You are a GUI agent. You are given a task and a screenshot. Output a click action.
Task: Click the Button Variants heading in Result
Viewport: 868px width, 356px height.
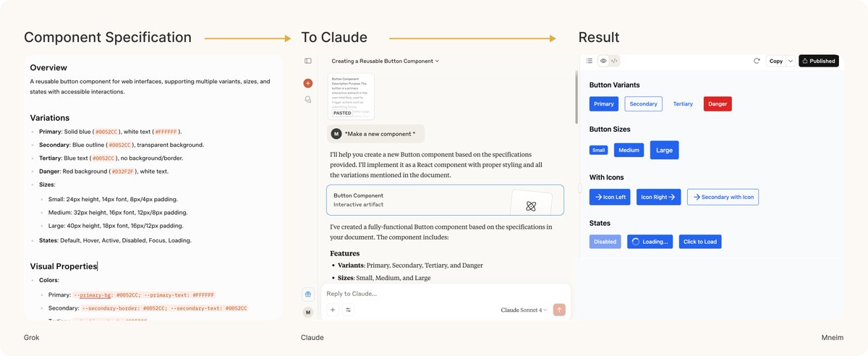pyautogui.click(x=614, y=85)
